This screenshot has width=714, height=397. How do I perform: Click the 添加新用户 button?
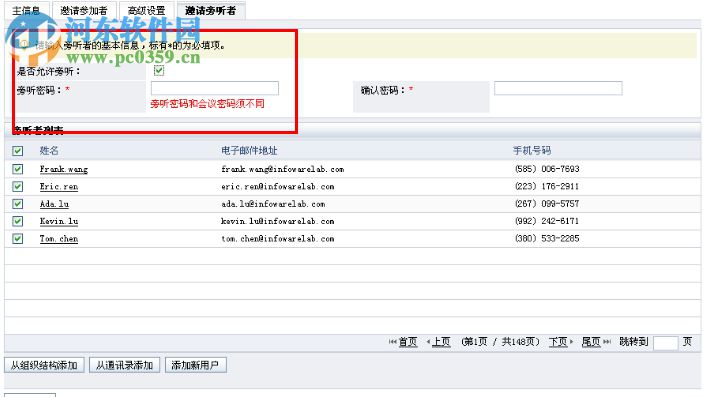point(195,365)
